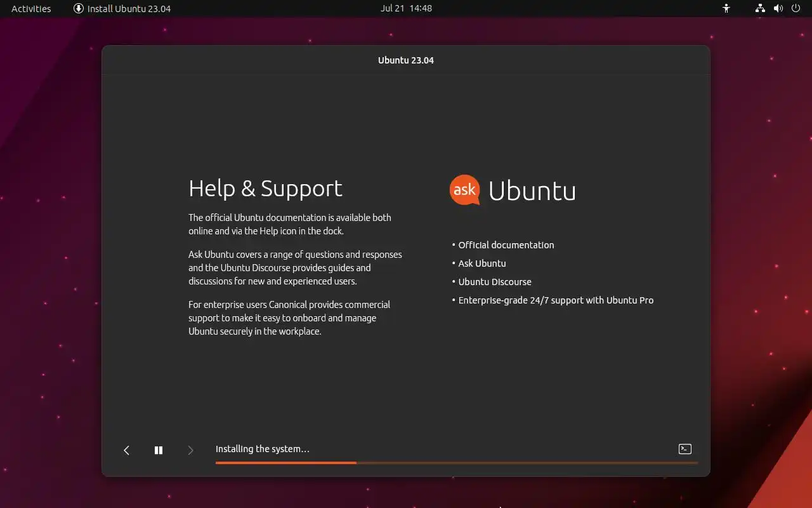Click the Ubuntu 23.04 window title

(x=406, y=60)
